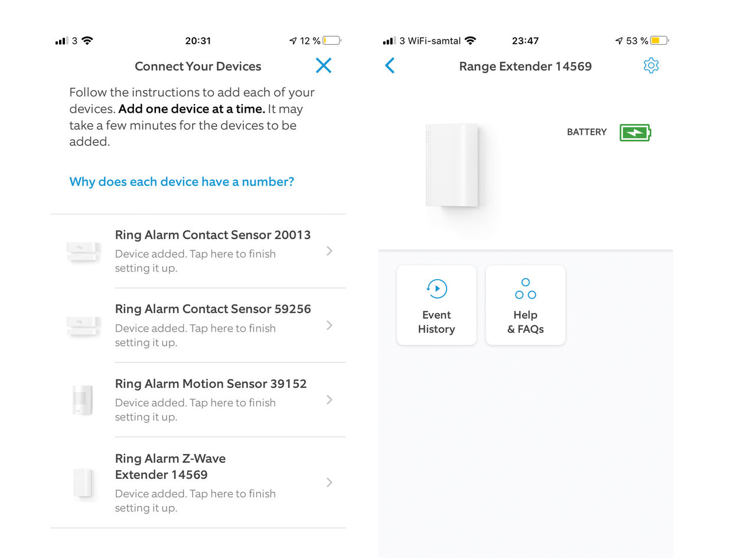Screen dimensions: 756x558
Task: Expand chevron for Z-Wave Extender 14569
Action: (x=330, y=482)
